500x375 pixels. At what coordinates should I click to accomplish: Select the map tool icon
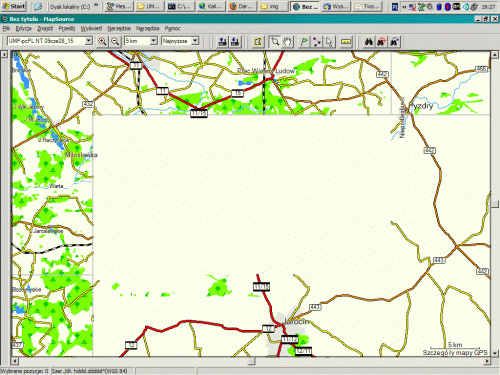pyautogui.click(x=258, y=42)
